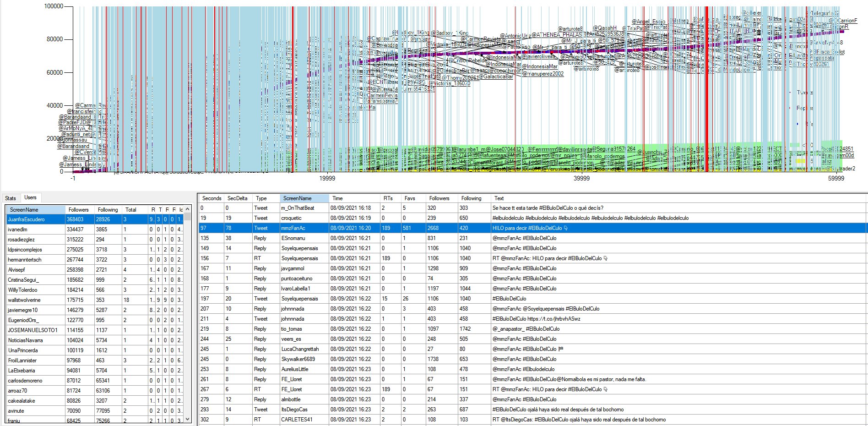Sort users list by Total column header
The height and width of the screenshot is (426, 868).
(136, 210)
